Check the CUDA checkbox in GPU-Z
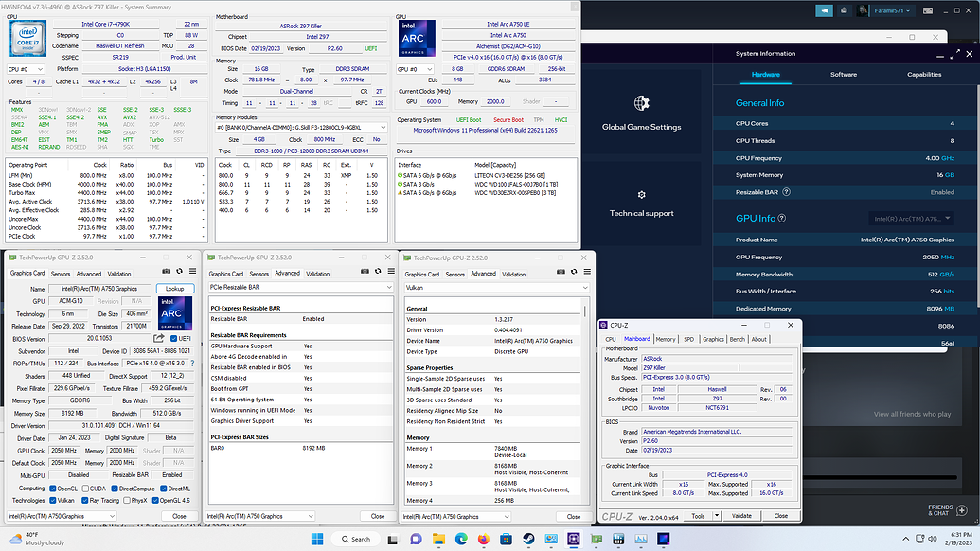Viewport: 980px width, 551px height. tap(87, 488)
